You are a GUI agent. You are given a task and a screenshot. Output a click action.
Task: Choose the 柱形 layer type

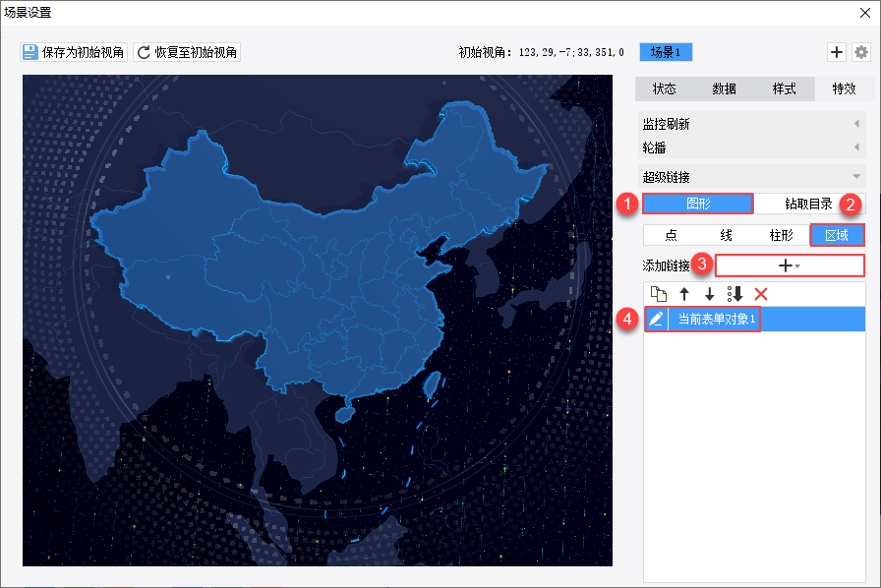782,235
